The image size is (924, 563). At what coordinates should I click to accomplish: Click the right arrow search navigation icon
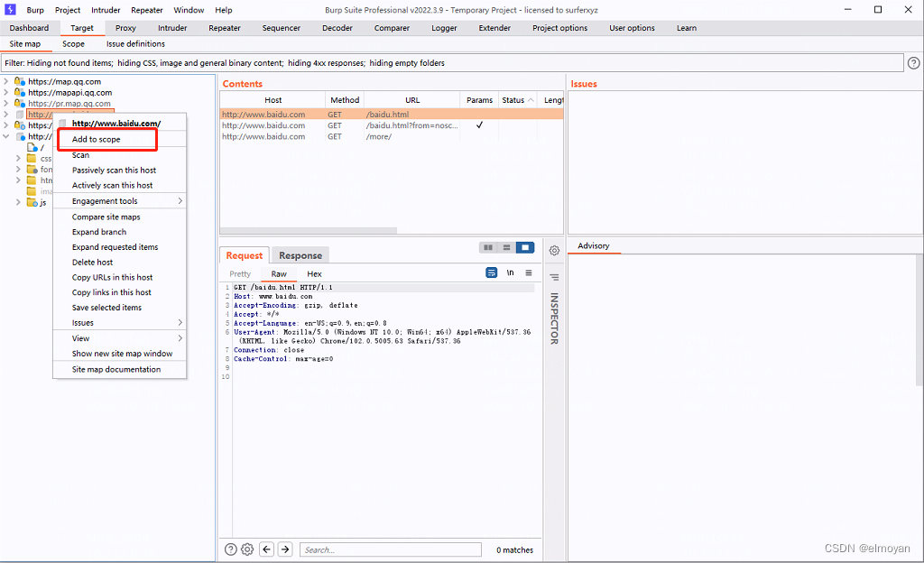(x=284, y=549)
